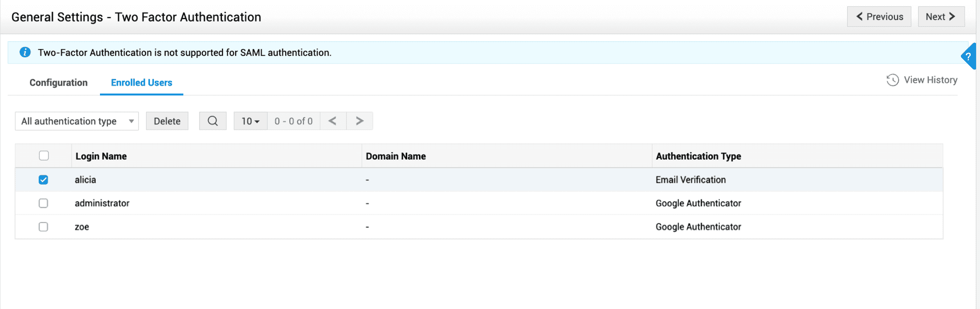Screen dimensions: 980x309
Task: Click the search magnifier icon
Action: [213, 121]
